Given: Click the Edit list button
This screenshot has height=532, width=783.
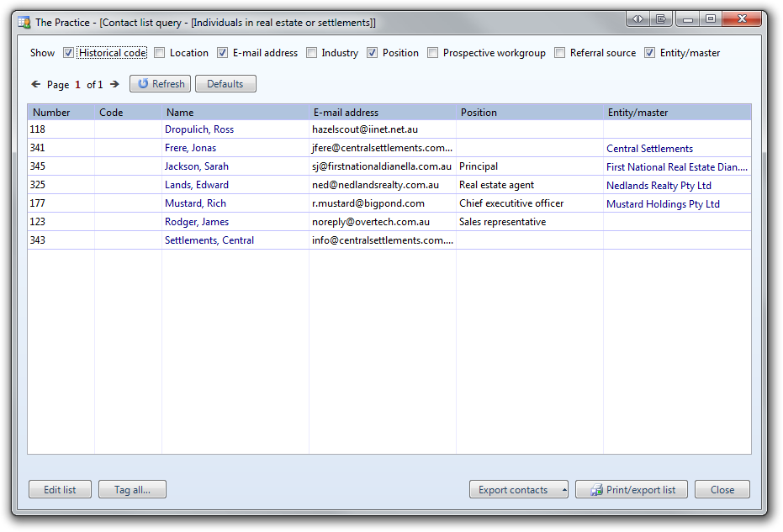Looking at the screenshot, I should click(60, 490).
